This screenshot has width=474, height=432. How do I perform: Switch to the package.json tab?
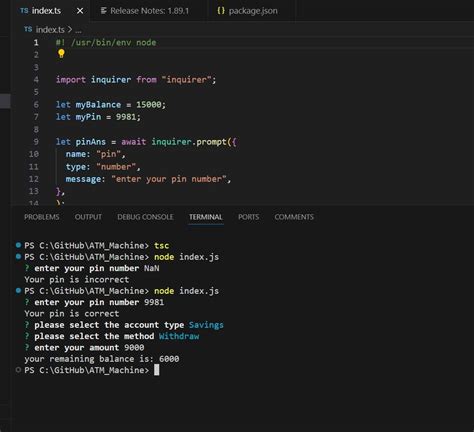pos(248,11)
